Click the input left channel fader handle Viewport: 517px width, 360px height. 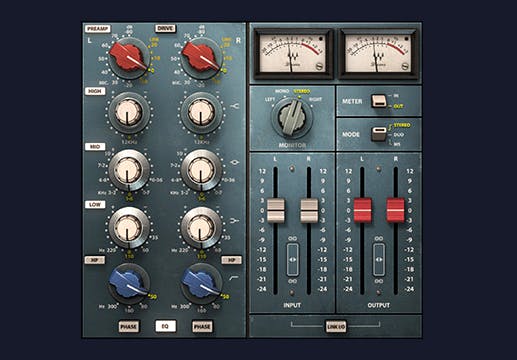(x=276, y=210)
